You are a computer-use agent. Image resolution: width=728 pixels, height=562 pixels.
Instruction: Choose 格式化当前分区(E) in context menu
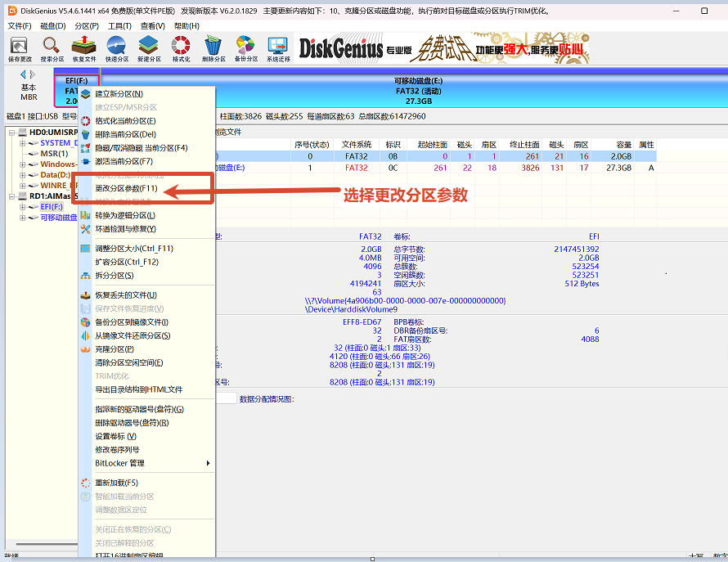[146, 121]
